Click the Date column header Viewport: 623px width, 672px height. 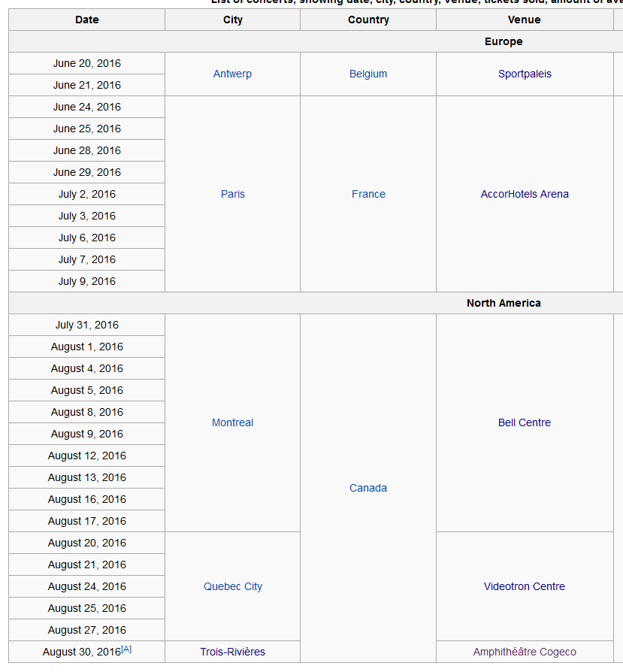(x=87, y=20)
